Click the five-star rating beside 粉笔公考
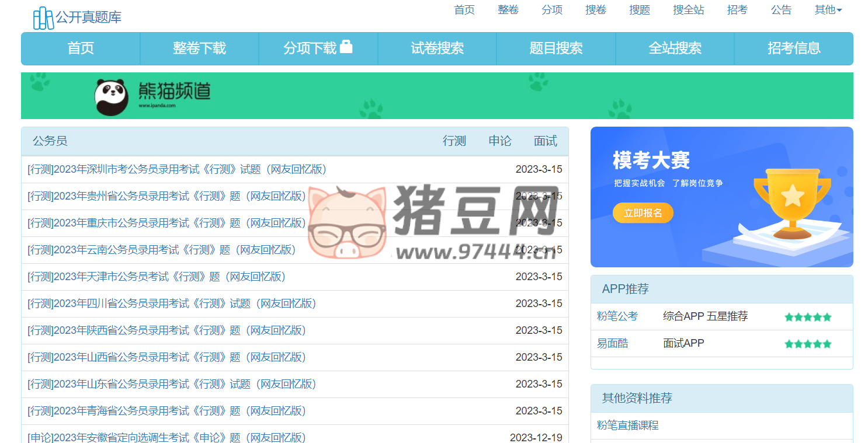This screenshot has width=868, height=443. tap(808, 316)
